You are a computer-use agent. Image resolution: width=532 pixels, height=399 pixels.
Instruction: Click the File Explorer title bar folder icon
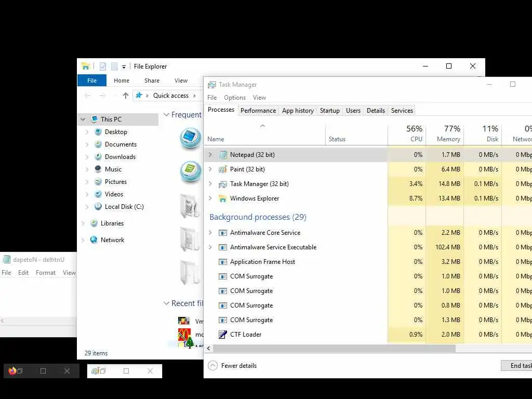tap(86, 66)
